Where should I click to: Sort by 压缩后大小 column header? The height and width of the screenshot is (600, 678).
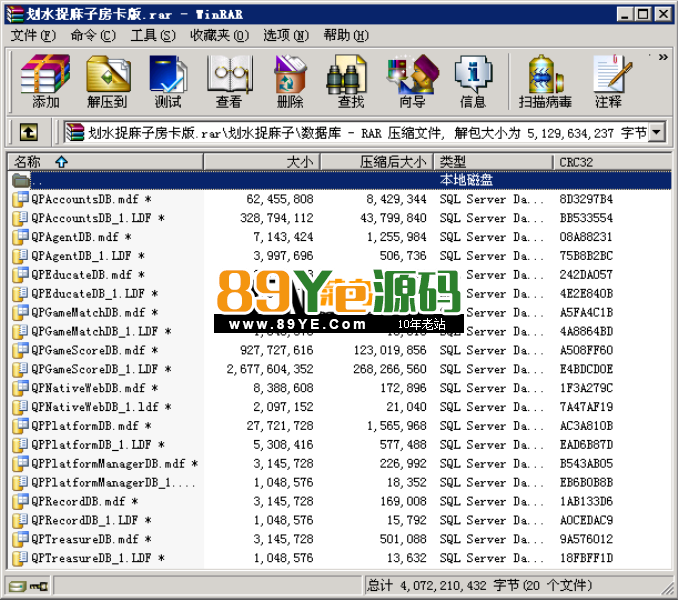(x=377, y=162)
